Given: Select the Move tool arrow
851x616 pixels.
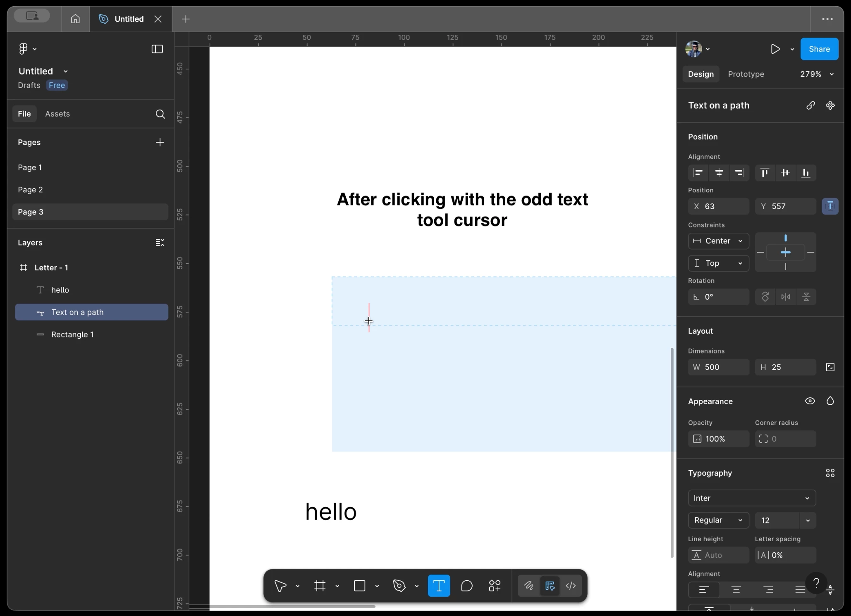Looking at the screenshot, I should [280, 586].
